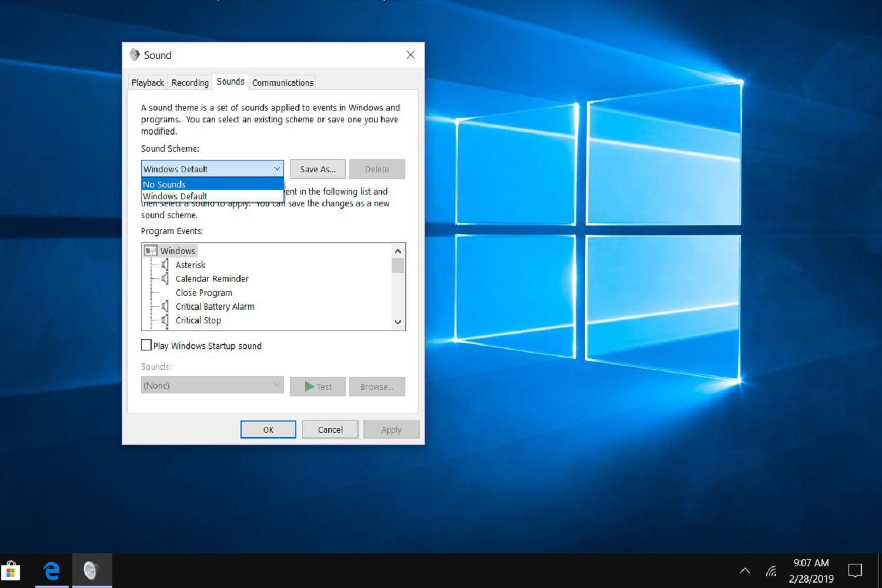The width and height of the screenshot is (882, 588).
Task: Select the Sounds tab
Action: [x=230, y=82]
